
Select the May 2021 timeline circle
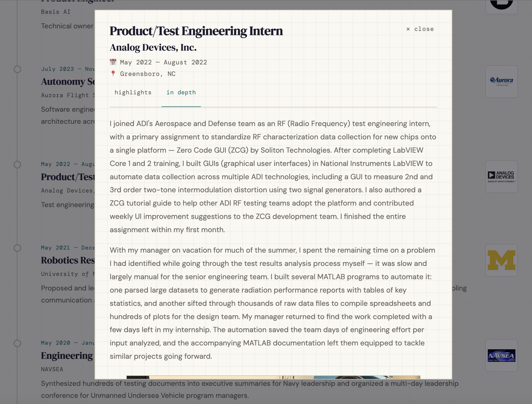click(17, 248)
